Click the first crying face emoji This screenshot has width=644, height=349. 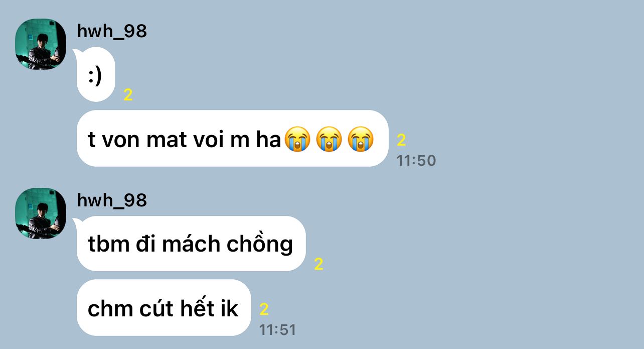pos(297,140)
